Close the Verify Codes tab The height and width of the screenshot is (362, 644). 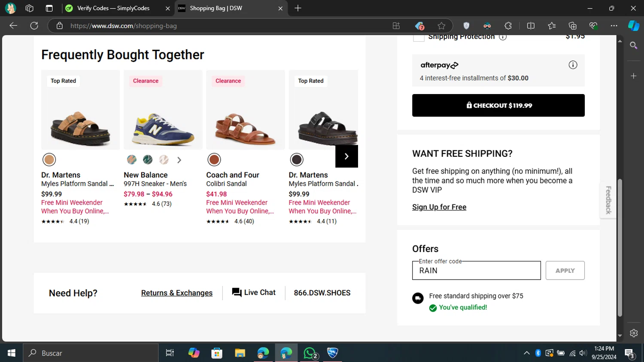pyautogui.click(x=168, y=8)
